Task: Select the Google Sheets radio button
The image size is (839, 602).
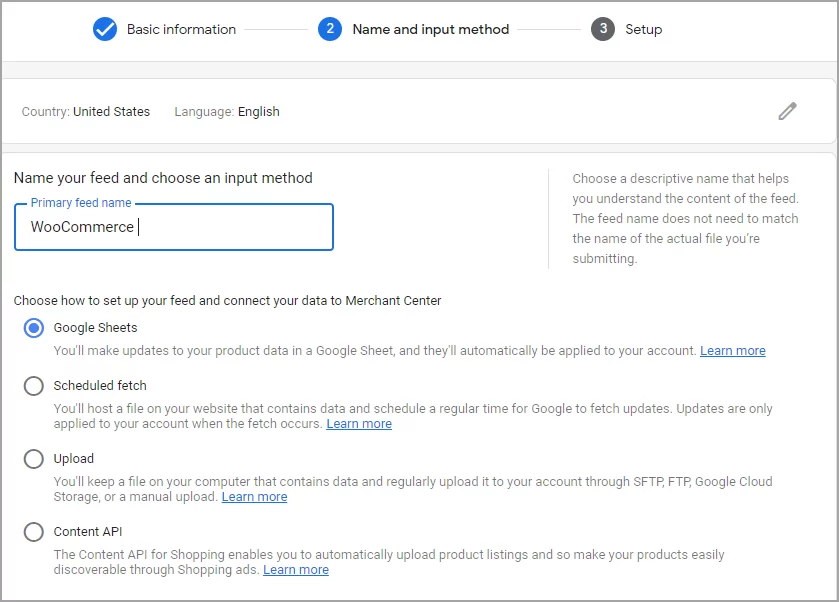Action: [x=33, y=328]
